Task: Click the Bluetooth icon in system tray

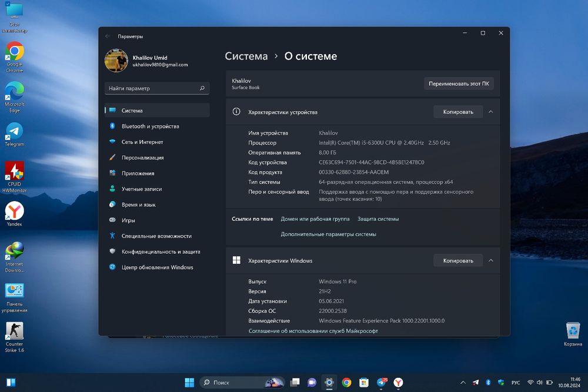Action: [488, 383]
